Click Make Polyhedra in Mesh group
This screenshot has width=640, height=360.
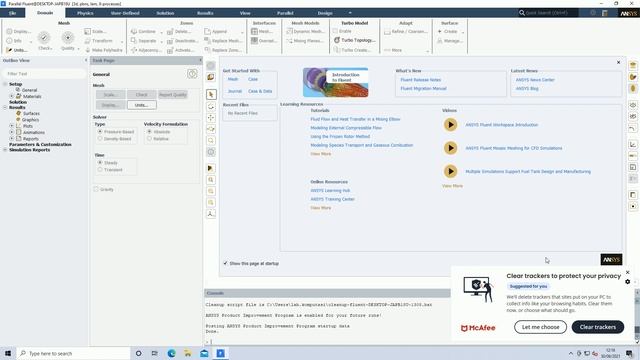tap(103, 50)
